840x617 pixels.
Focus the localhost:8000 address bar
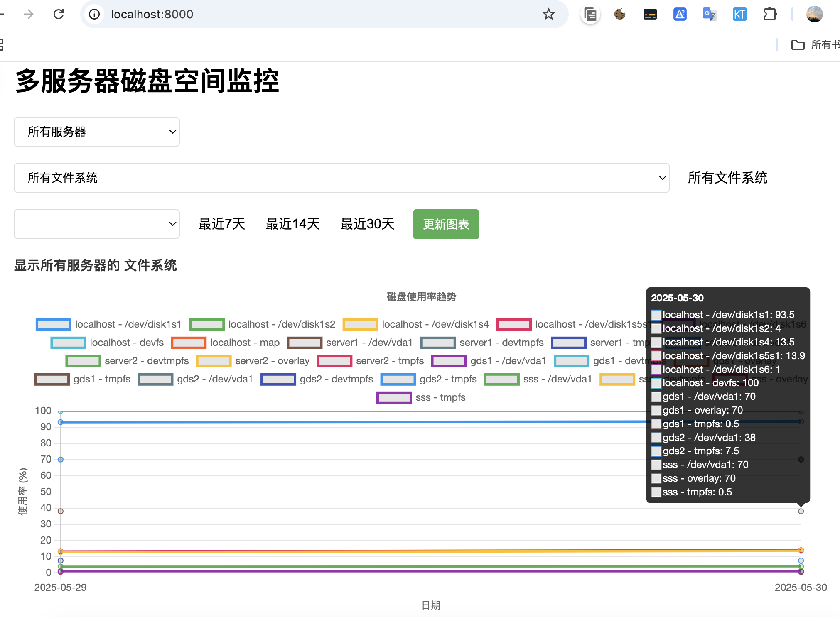coord(324,14)
